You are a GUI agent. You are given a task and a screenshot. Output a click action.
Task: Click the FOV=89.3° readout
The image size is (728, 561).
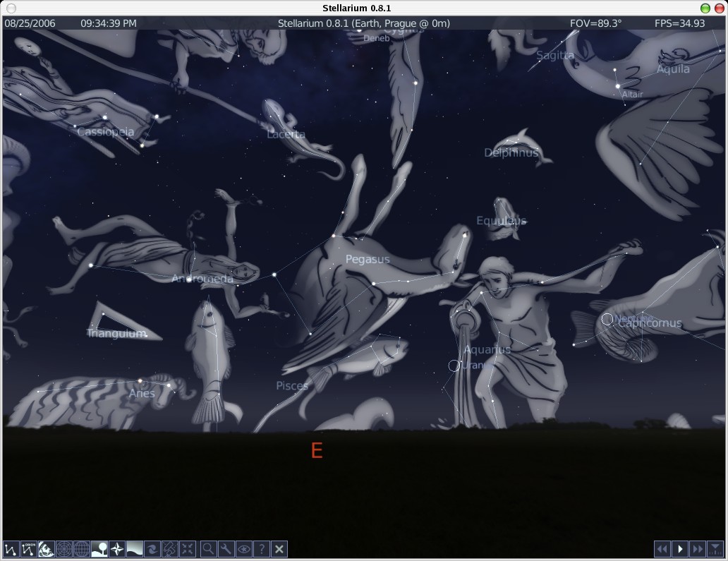(x=595, y=23)
